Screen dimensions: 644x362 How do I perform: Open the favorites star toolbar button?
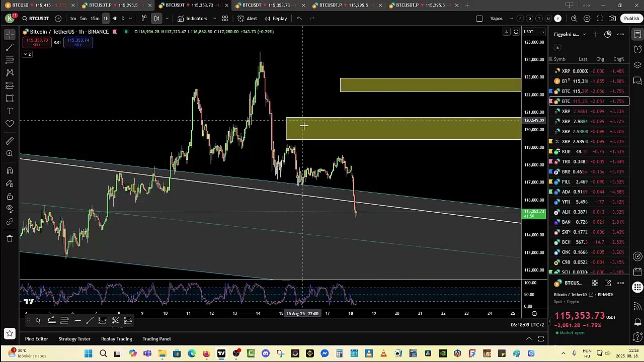(10, 333)
